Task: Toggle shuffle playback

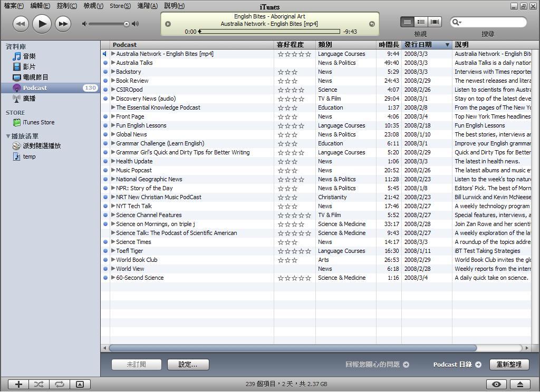Action: click(39, 385)
